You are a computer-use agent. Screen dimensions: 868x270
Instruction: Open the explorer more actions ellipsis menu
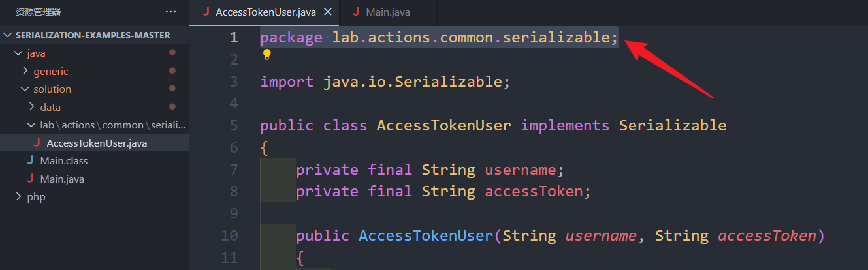[171, 12]
